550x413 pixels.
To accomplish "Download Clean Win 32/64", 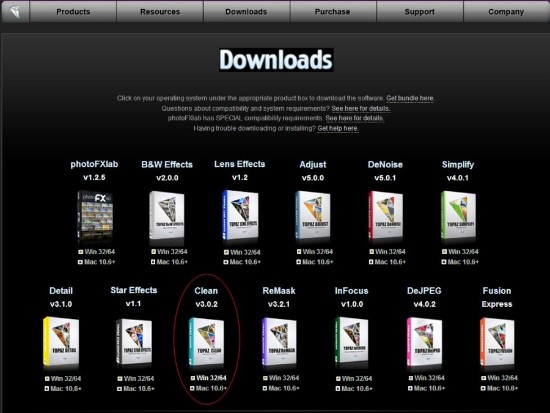I will pos(208,378).
